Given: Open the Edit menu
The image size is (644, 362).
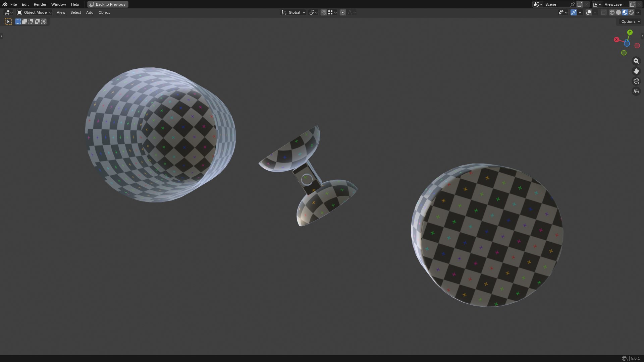Looking at the screenshot, I should (25, 4).
